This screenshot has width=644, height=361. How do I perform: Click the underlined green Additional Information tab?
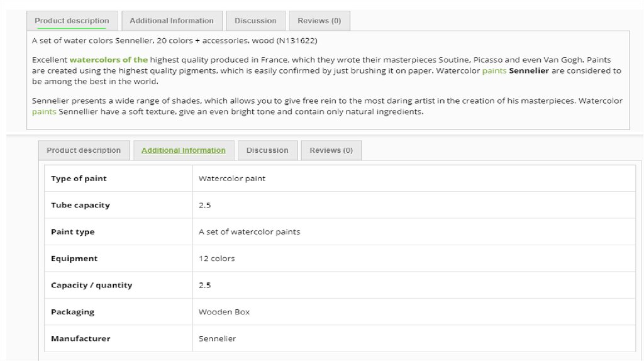(183, 150)
